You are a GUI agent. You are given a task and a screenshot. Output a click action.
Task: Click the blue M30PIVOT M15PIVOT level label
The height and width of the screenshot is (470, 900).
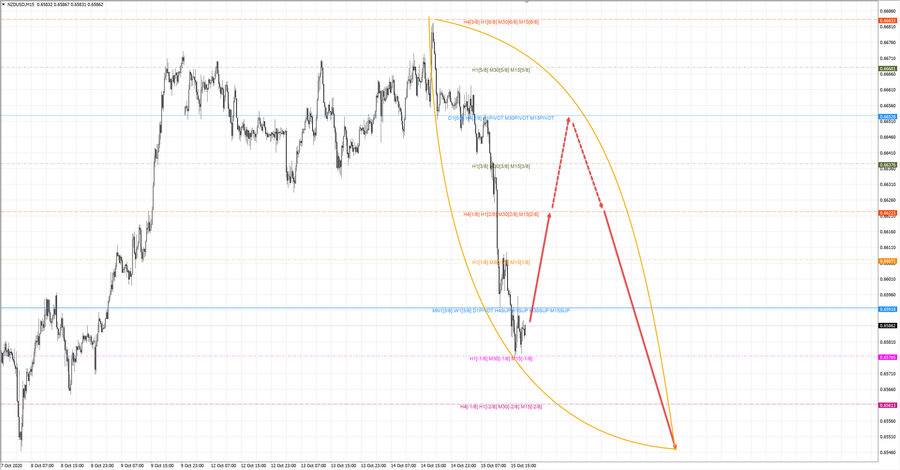click(x=501, y=118)
